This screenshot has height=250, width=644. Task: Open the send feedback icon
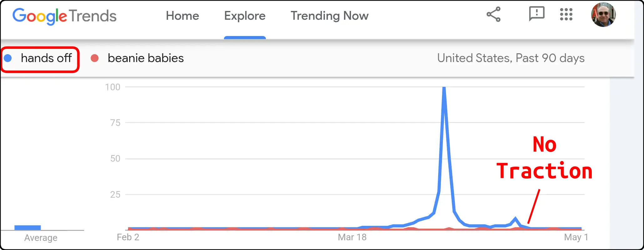coord(537,14)
